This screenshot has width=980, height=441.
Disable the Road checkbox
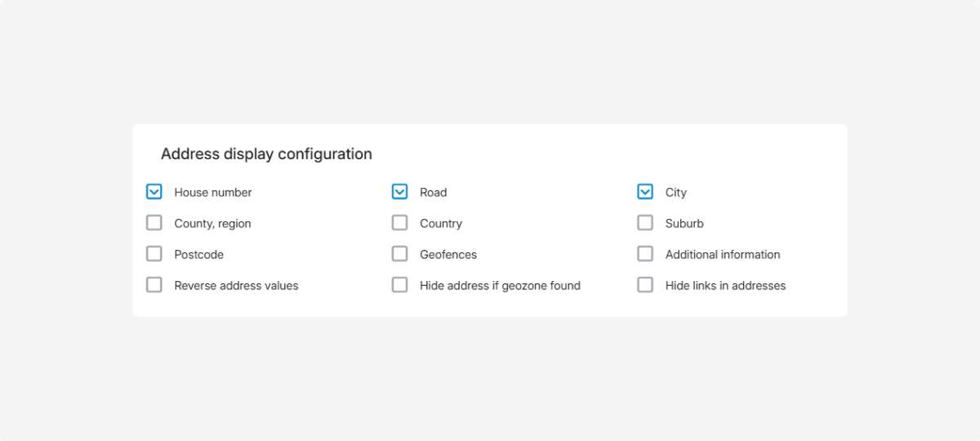[x=399, y=192]
